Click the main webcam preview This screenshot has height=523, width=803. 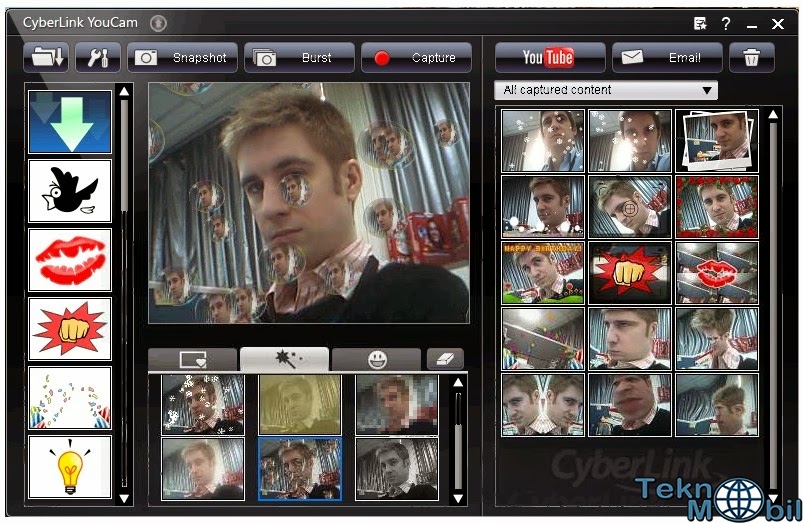[309, 203]
